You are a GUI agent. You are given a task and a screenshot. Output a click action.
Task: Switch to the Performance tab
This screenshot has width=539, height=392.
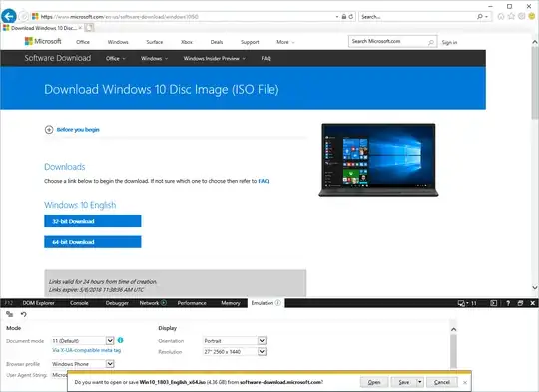pos(192,303)
